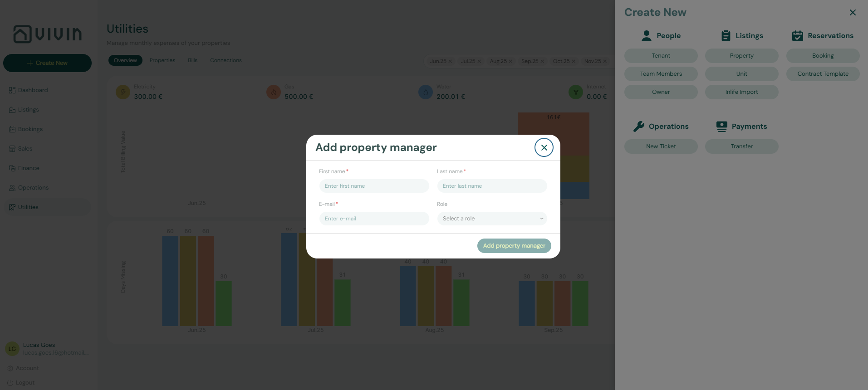Click the Gas flame icon
868x390 pixels.
[x=274, y=92]
